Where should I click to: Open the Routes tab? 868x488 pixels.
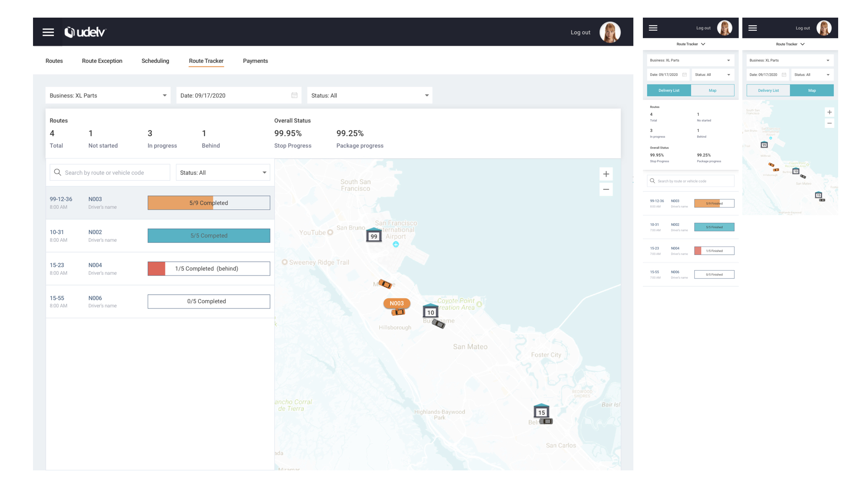click(54, 61)
